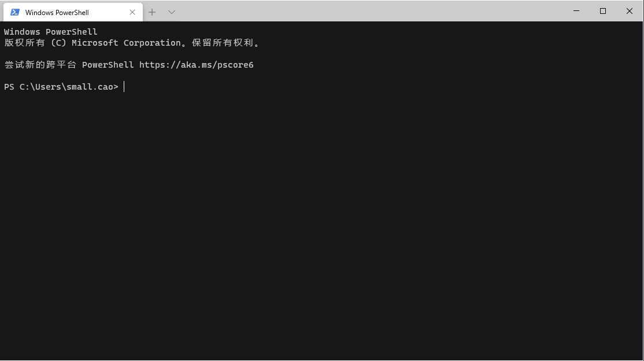
Task: Open Windows Terminal settings via the chevron
Action: coord(171,12)
